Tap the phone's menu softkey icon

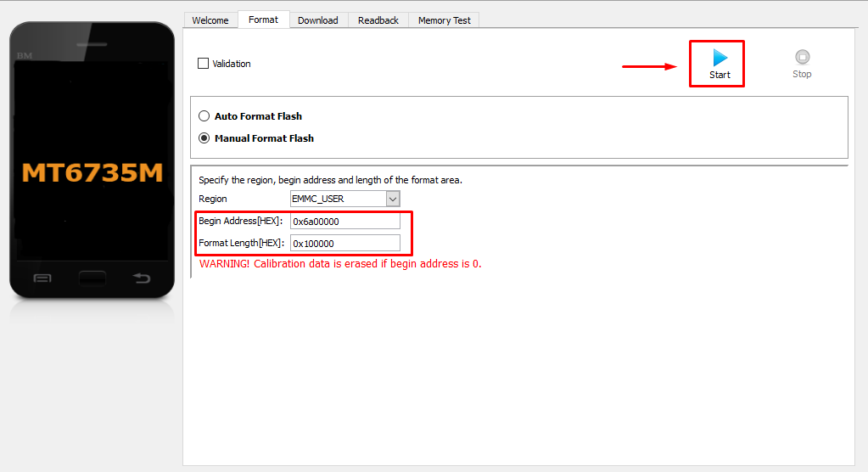click(x=42, y=278)
